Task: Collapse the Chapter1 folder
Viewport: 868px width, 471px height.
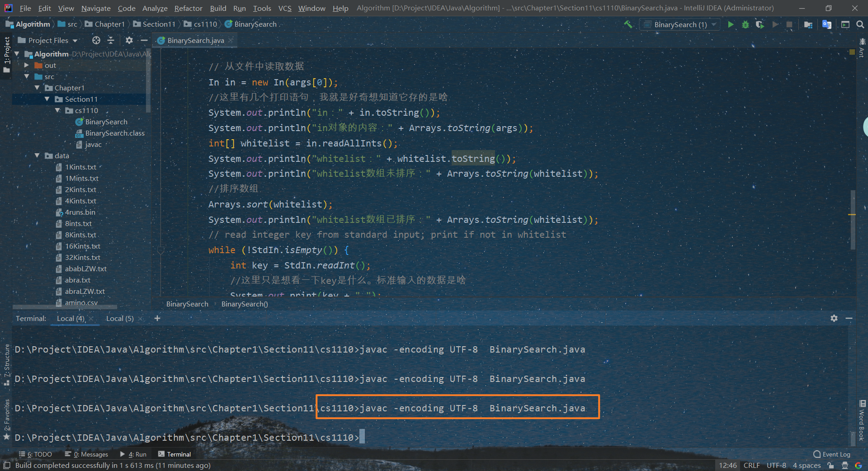Action: 37,88
